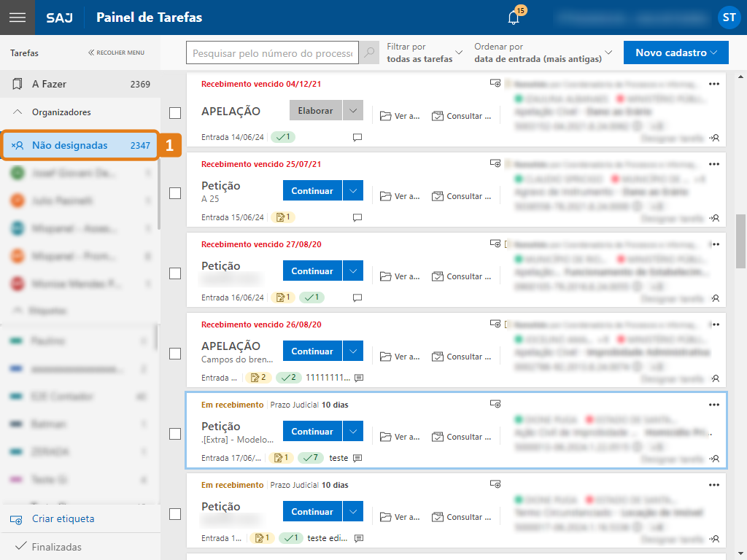Open the Filtrar por dropdown
Viewport: 747px width, 560px height.
click(x=425, y=52)
